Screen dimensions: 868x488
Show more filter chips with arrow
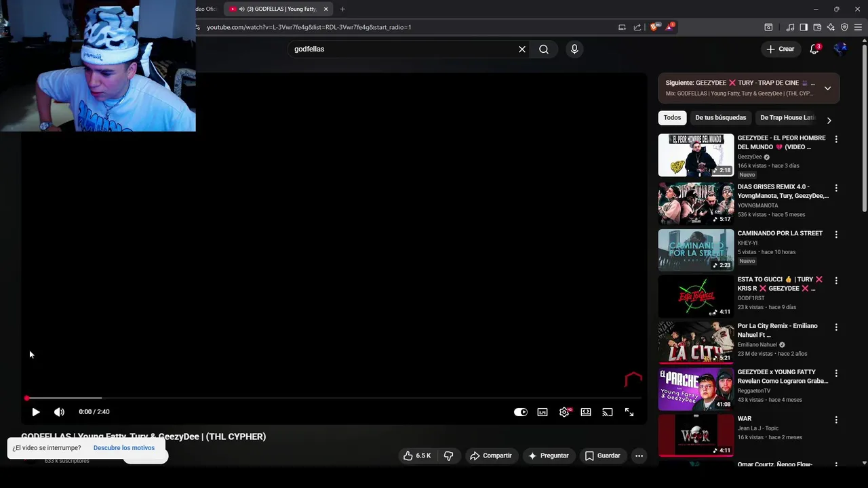point(829,120)
